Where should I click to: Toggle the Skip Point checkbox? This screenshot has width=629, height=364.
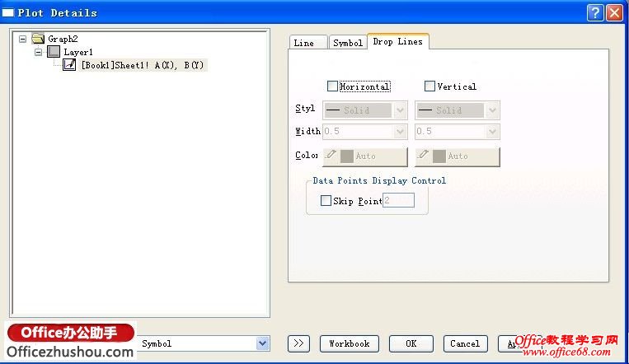point(326,200)
